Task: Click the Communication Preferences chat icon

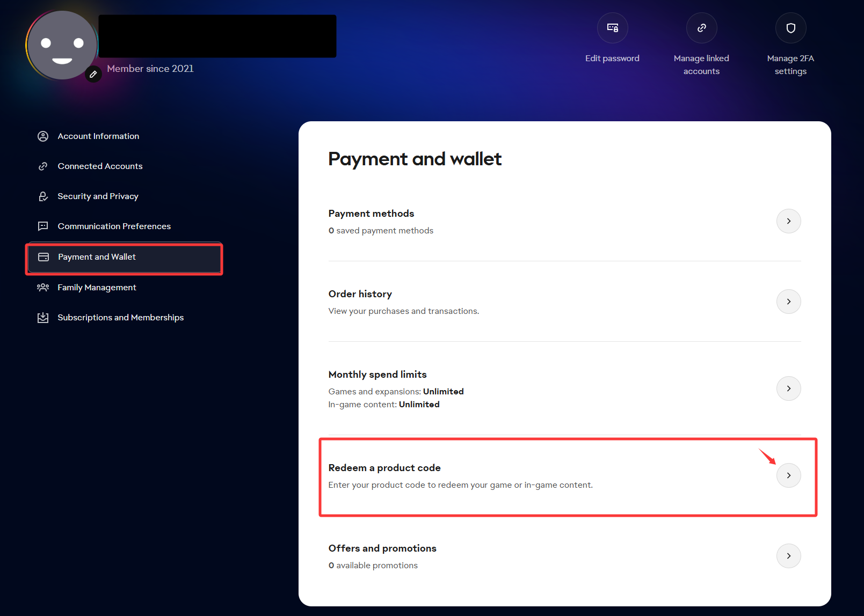Action: point(43,226)
